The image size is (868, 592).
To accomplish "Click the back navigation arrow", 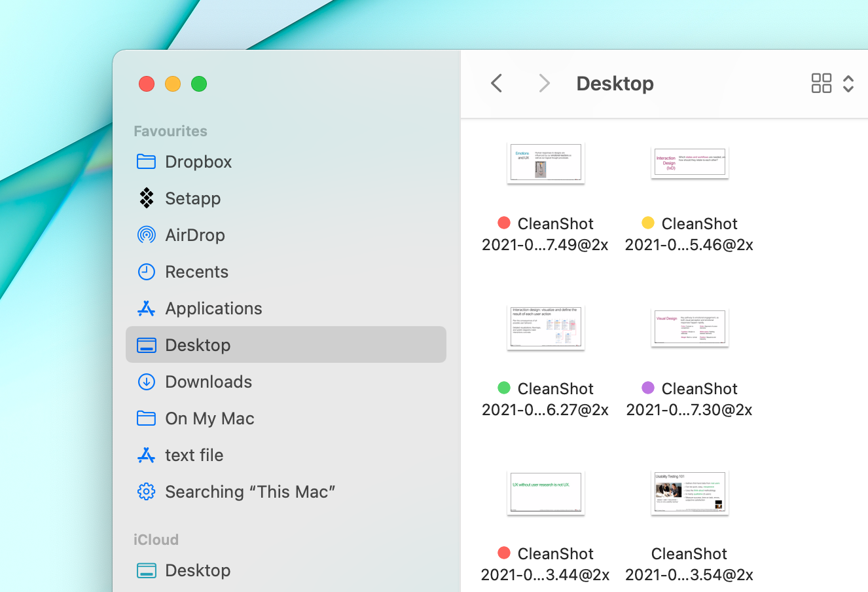I will click(x=496, y=83).
